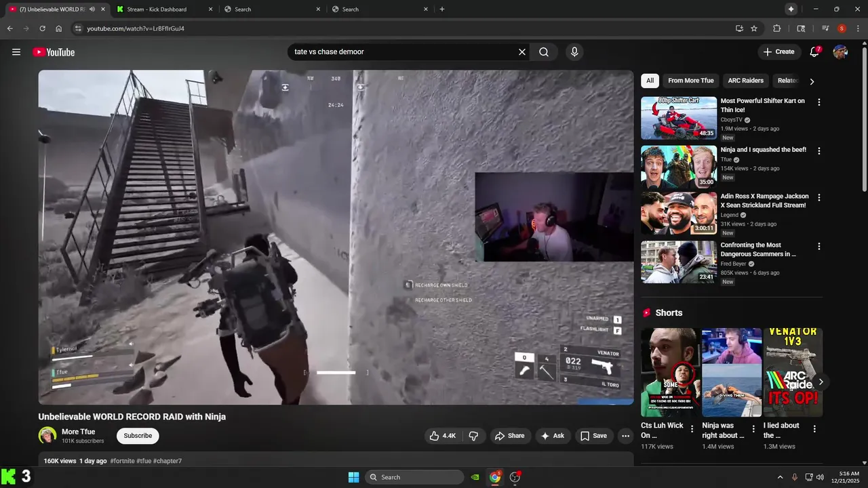868x488 pixels.
Task: Go to YouTube home via logo
Action: point(54,52)
